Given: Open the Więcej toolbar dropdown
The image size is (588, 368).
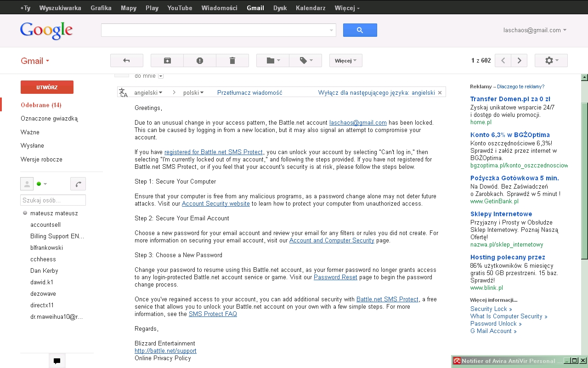Looking at the screenshot, I should point(346,61).
